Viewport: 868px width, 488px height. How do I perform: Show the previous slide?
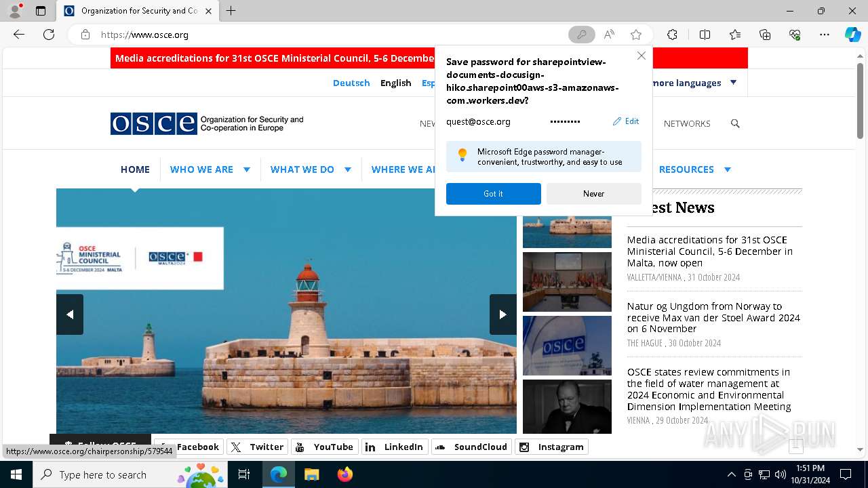pos(69,314)
